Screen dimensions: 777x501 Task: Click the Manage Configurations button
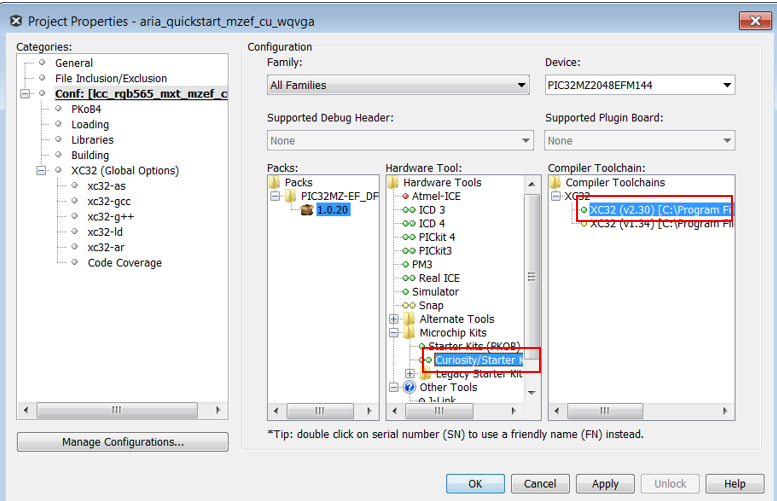123,442
